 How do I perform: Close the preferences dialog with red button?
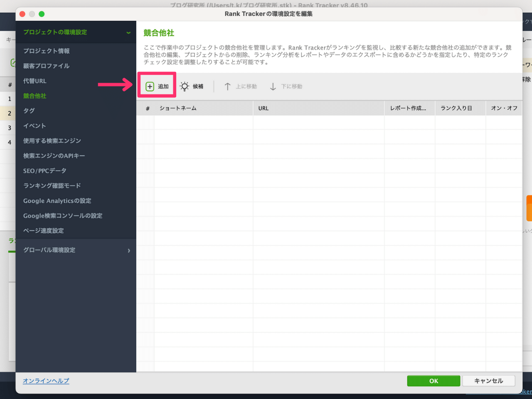[x=22, y=14]
